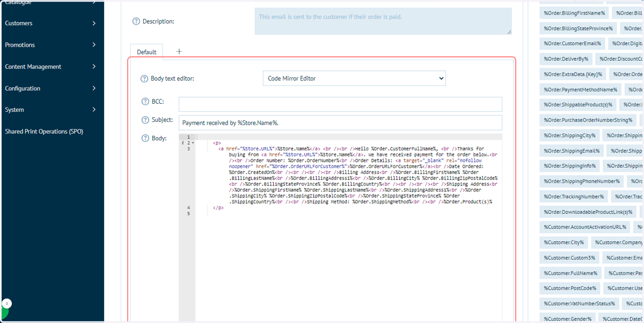
Task: Click the closing </p> tag in editor
Action: (218, 207)
